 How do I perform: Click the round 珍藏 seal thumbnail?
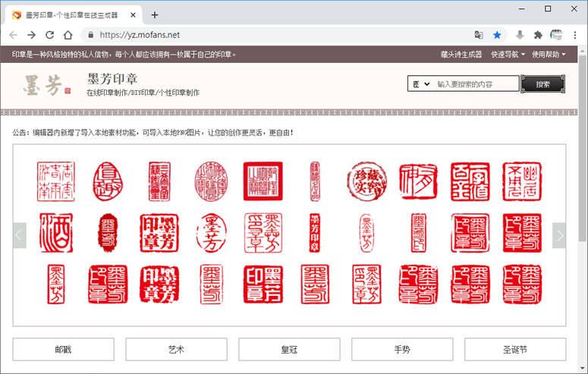366,181
